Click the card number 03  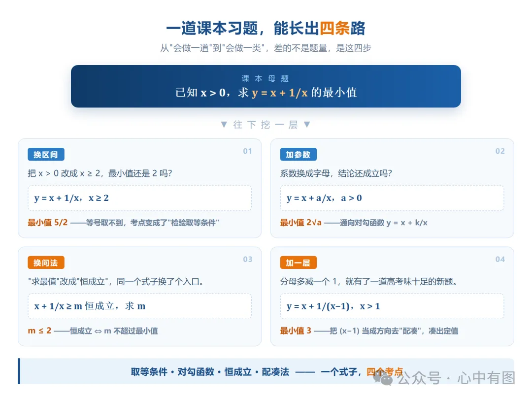248,259
